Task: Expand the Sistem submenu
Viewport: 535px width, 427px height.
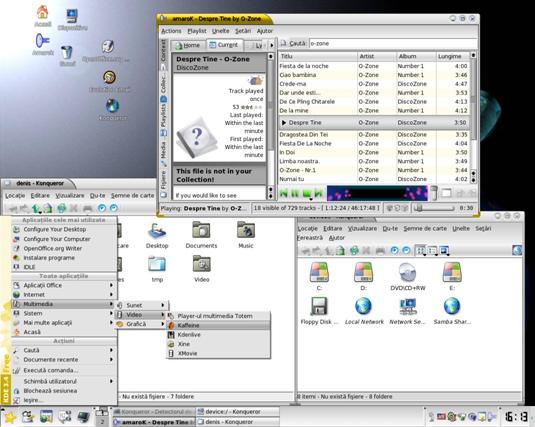Action: coord(64,313)
